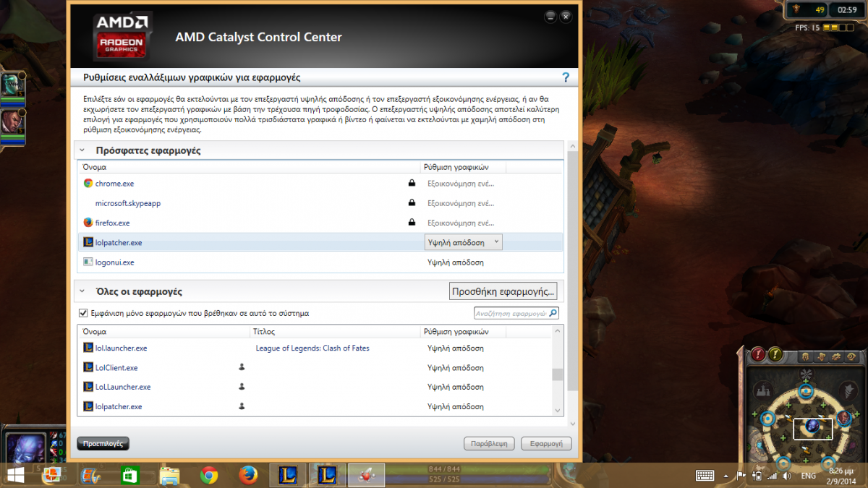Select logonui.exe row text

pos(115,262)
